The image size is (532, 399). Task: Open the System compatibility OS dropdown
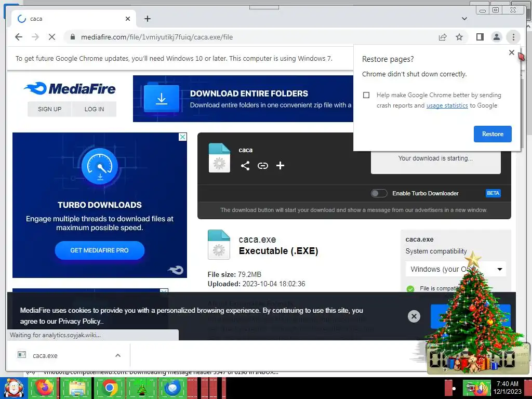coord(456,269)
